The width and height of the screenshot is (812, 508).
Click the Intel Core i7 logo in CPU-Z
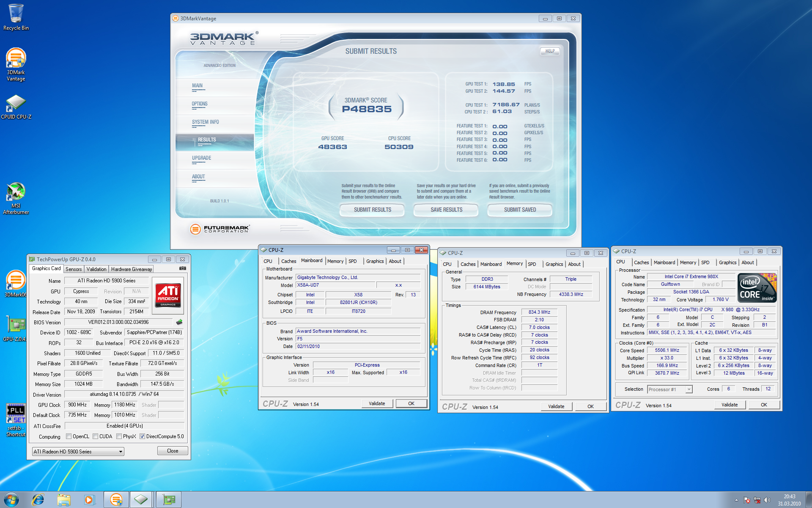(x=757, y=287)
